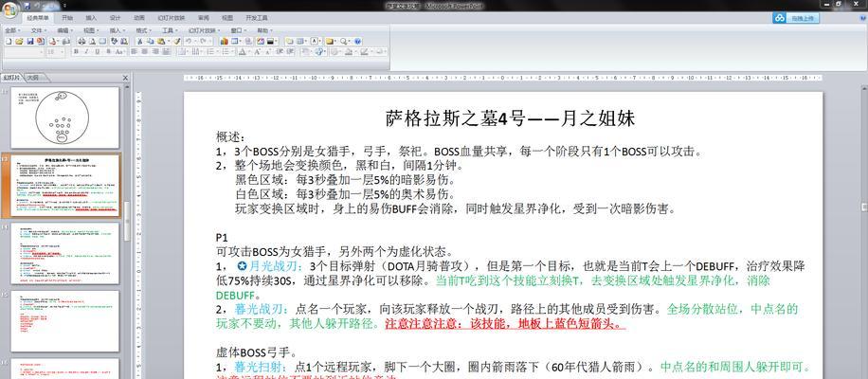Open the 编辑 classic menu
This screenshot has width=868, height=379.
click(x=64, y=30)
